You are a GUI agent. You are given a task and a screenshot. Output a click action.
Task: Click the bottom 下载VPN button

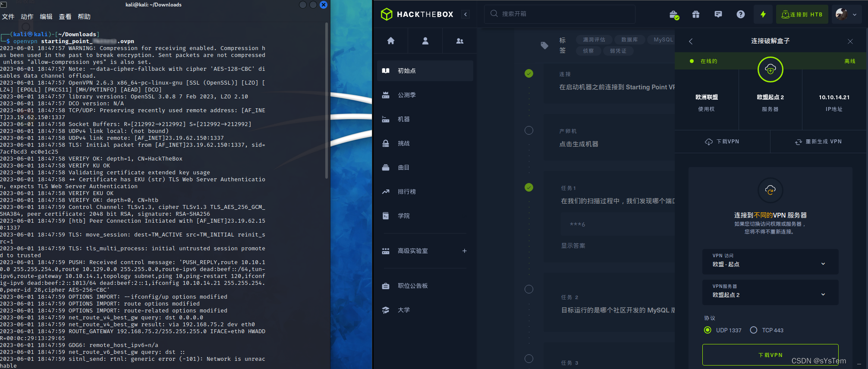point(771,355)
